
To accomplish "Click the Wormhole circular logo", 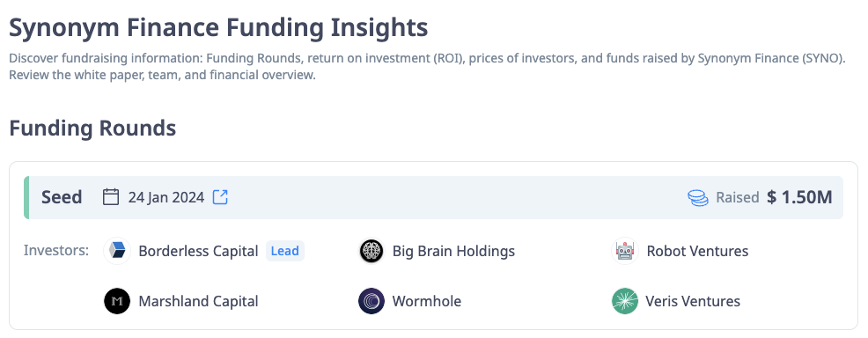I will 371,302.
